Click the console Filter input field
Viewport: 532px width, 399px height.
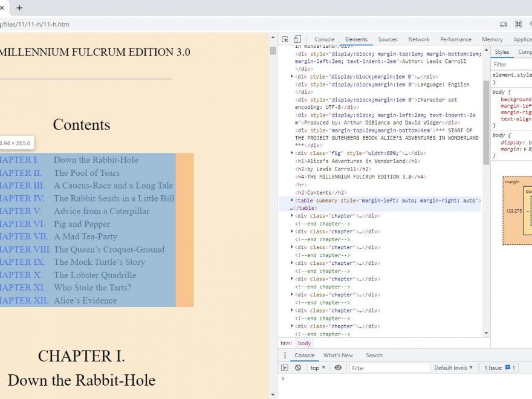(x=388, y=368)
